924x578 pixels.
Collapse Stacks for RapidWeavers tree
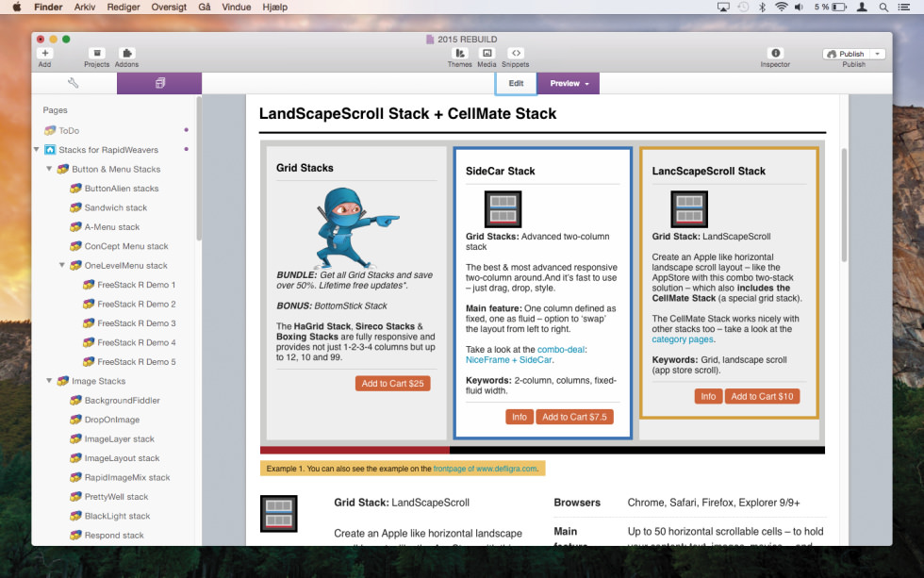[37, 150]
